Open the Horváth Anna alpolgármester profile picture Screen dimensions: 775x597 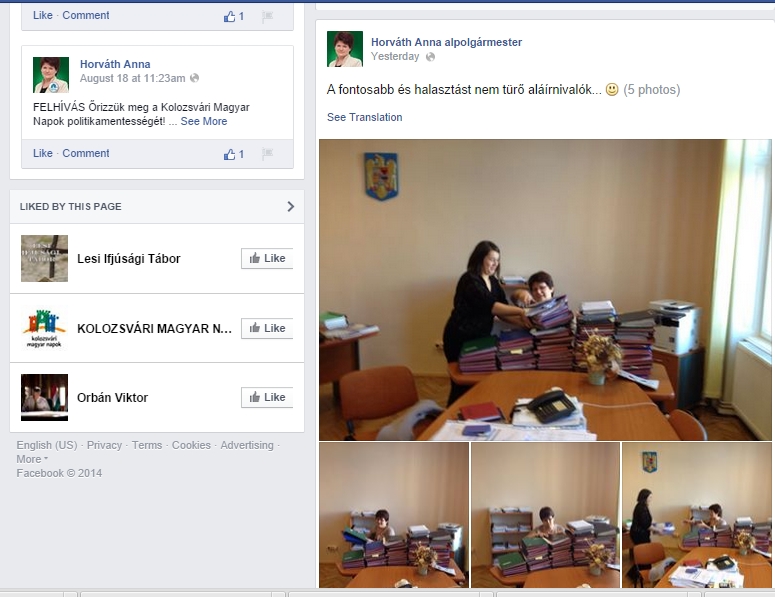(x=345, y=49)
